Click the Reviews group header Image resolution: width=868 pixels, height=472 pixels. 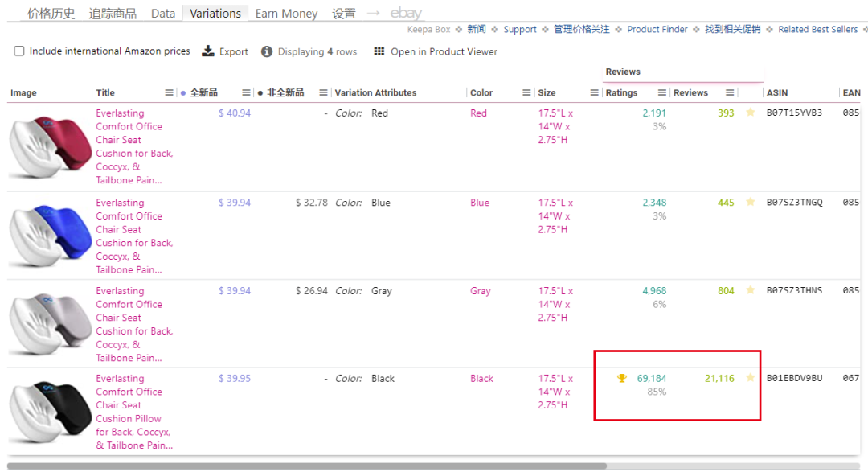(x=623, y=72)
